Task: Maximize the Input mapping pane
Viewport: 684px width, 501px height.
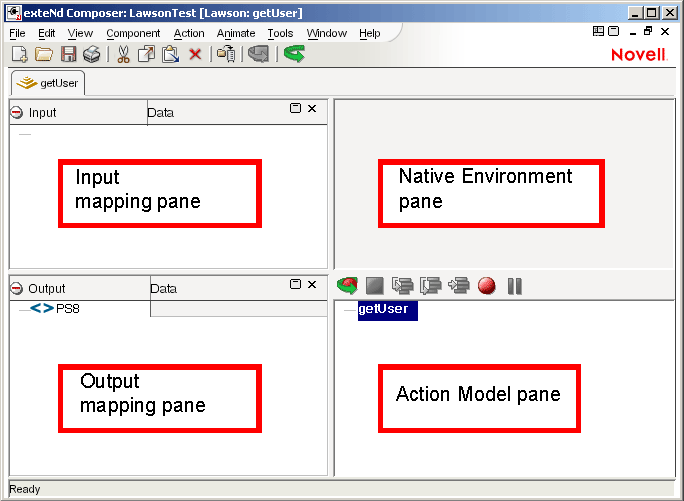Action: coord(295,108)
